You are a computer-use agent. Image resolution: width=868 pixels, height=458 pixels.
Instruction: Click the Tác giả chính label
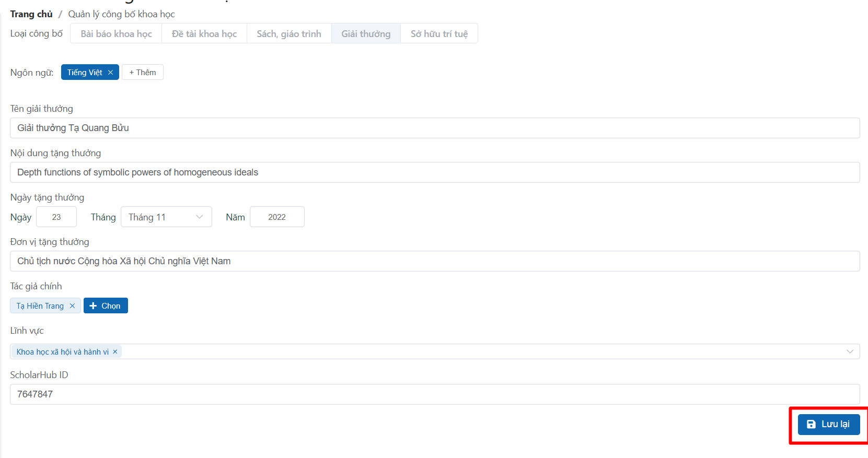pos(36,286)
